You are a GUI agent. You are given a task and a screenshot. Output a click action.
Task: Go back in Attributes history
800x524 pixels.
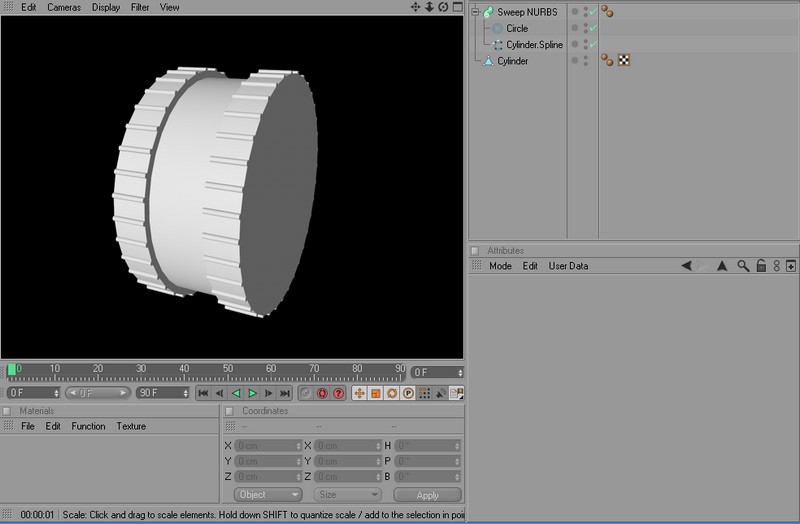click(686, 265)
